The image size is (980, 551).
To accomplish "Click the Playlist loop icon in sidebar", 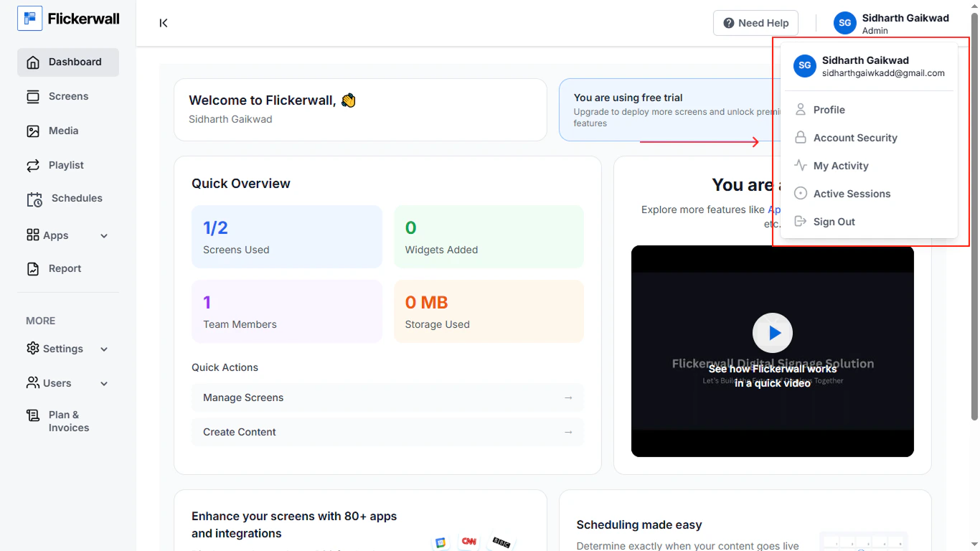I will click(33, 166).
